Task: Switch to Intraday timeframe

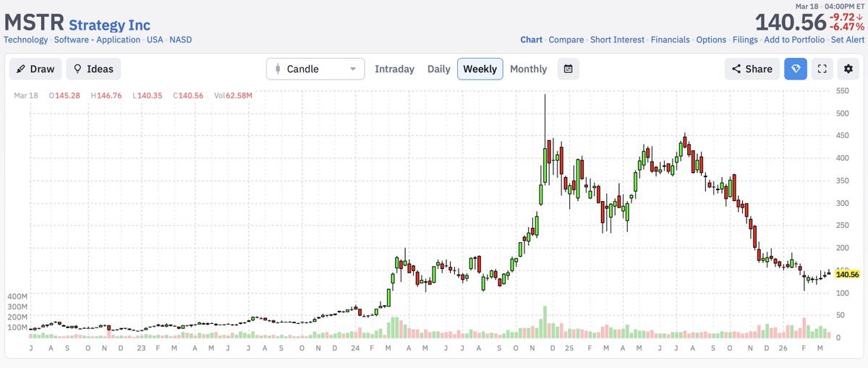Action: pyautogui.click(x=394, y=69)
